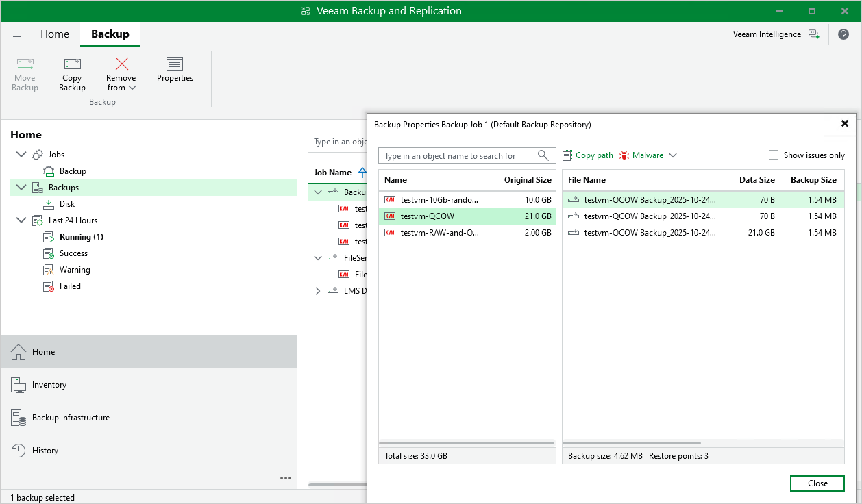The width and height of the screenshot is (862, 504).
Task: Click the KVM icon of testvm-QCOW
Action: pos(390,216)
